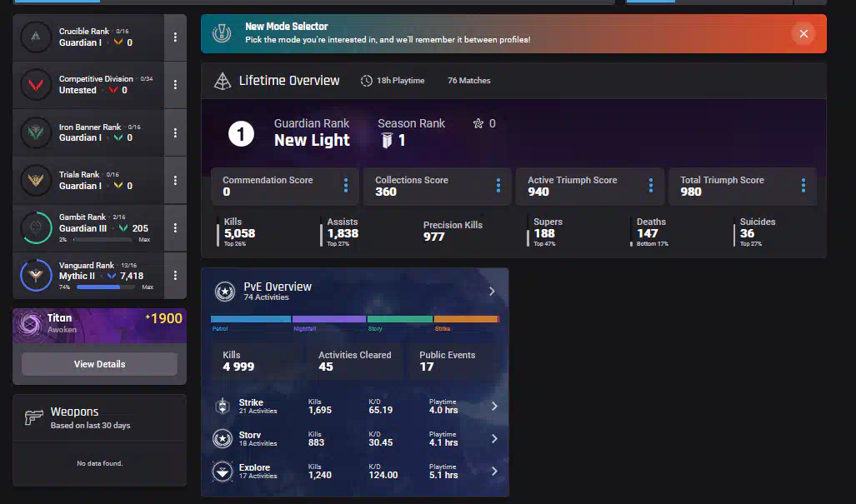
Task: Dismiss the New Mode Selector banner
Action: pyautogui.click(x=803, y=34)
